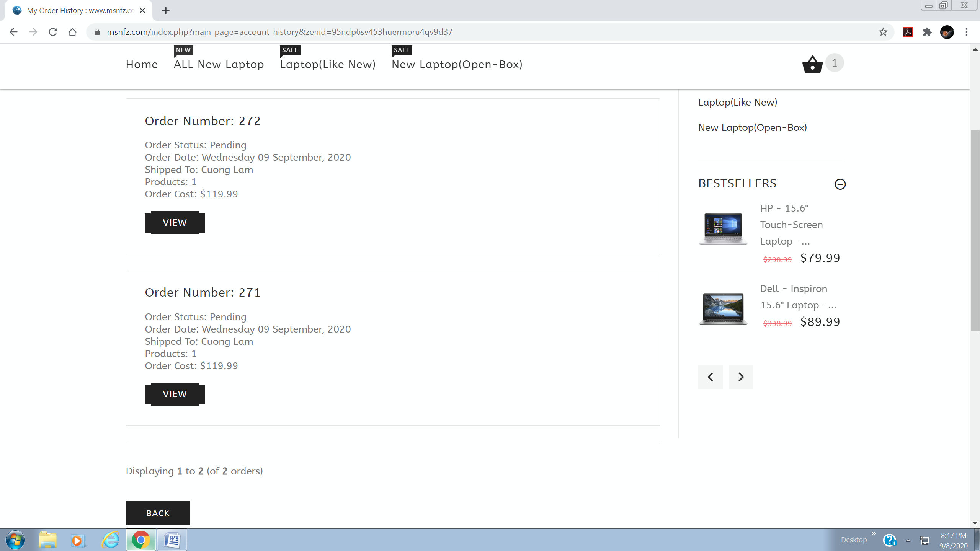Go to the Home menu item
The width and height of the screenshot is (980, 551).
(142, 64)
